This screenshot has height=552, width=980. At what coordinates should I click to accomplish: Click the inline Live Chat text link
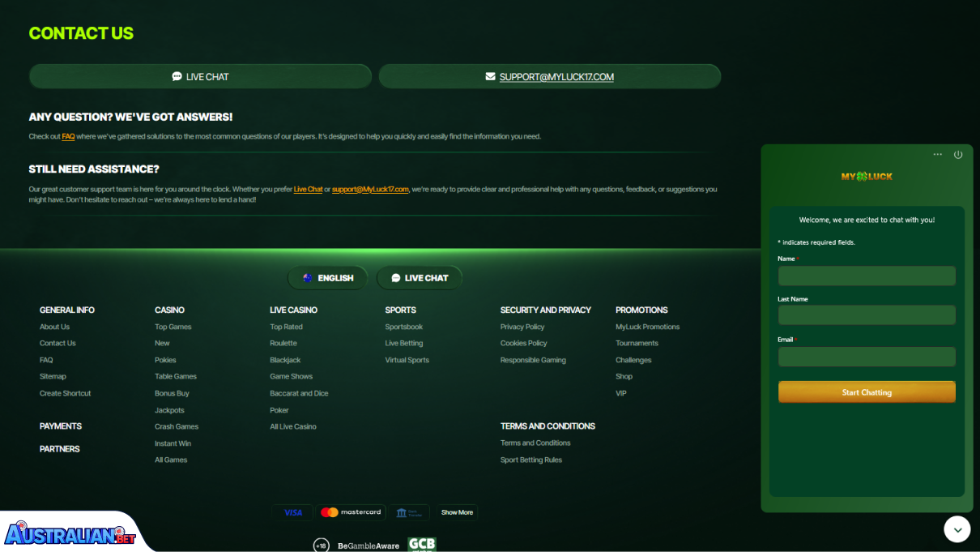tap(308, 189)
